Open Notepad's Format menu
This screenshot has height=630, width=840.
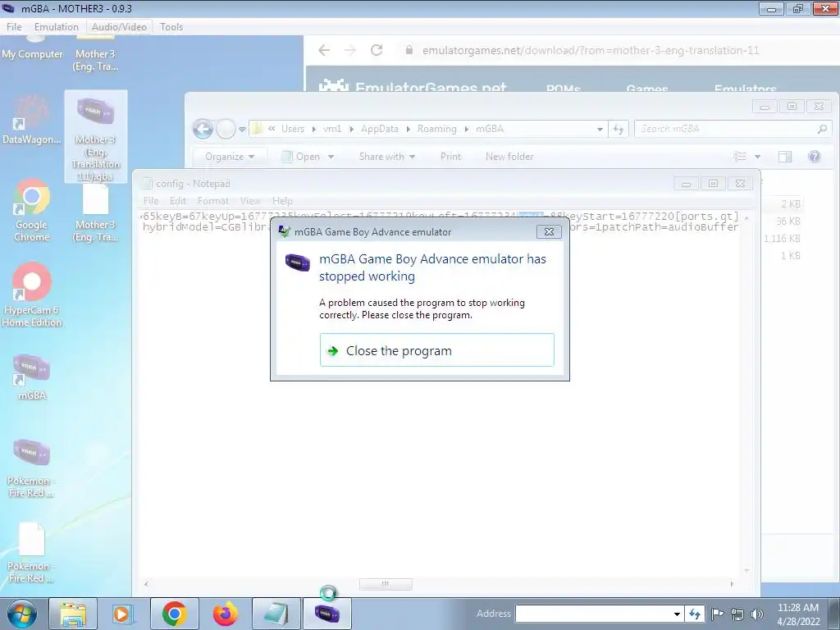(x=212, y=201)
